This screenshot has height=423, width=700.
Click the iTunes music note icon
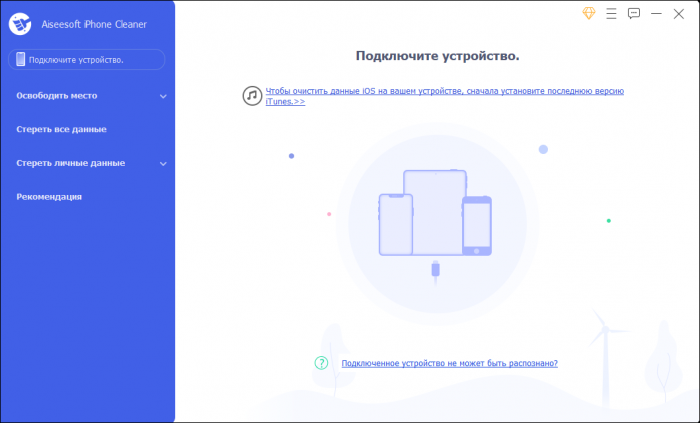click(252, 96)
